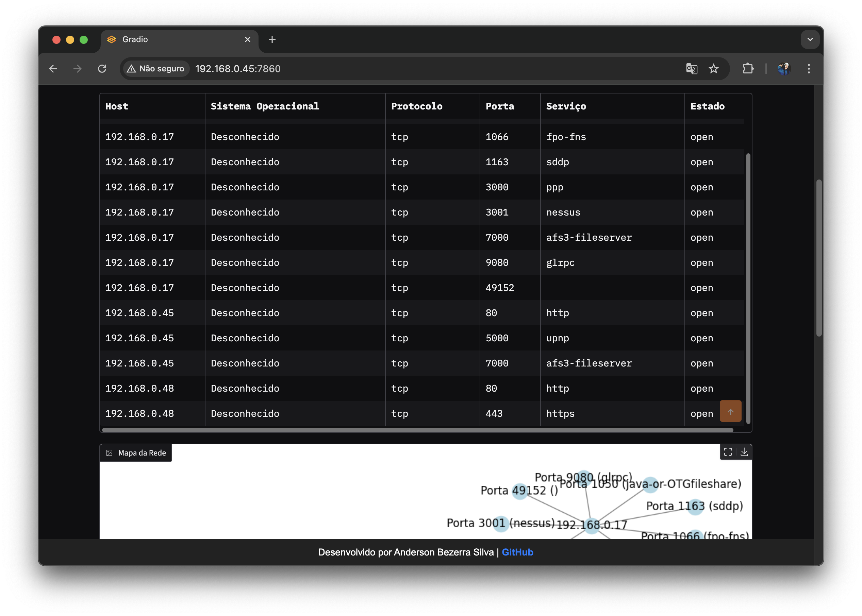The width and height of the screenshot is (862, 616).
Task: Select the port '49152' cell
Action: coord(510,288)
